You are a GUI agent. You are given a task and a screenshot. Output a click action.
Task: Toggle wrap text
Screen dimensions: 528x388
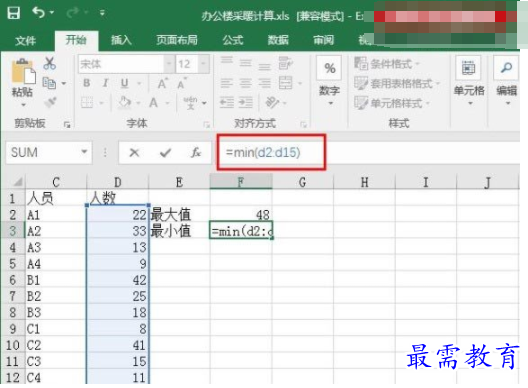tap(286, 63)
